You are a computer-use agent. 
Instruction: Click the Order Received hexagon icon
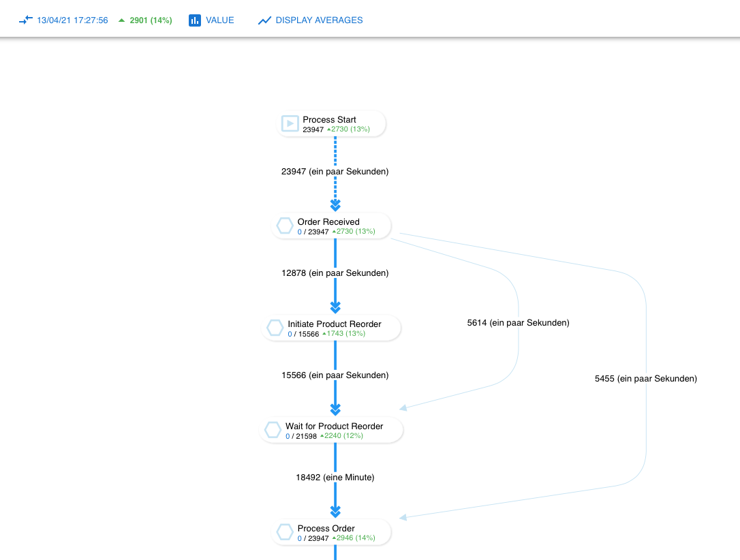click(285, 225)
